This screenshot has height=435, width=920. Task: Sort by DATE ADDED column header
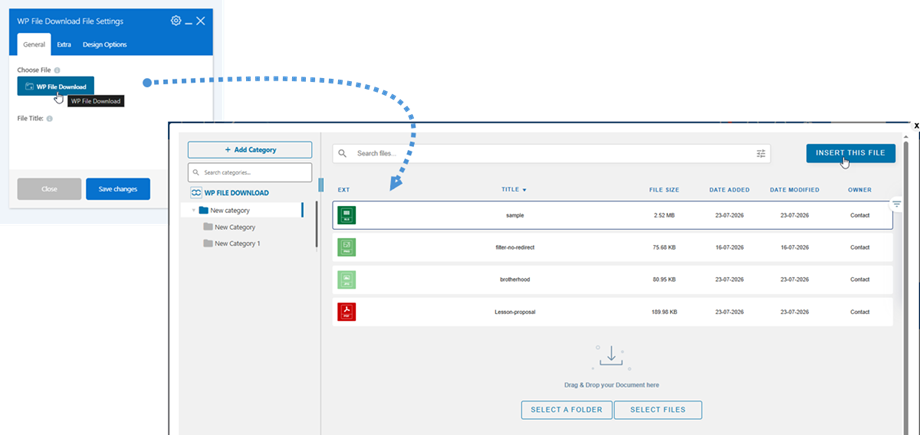pos(730,190)
